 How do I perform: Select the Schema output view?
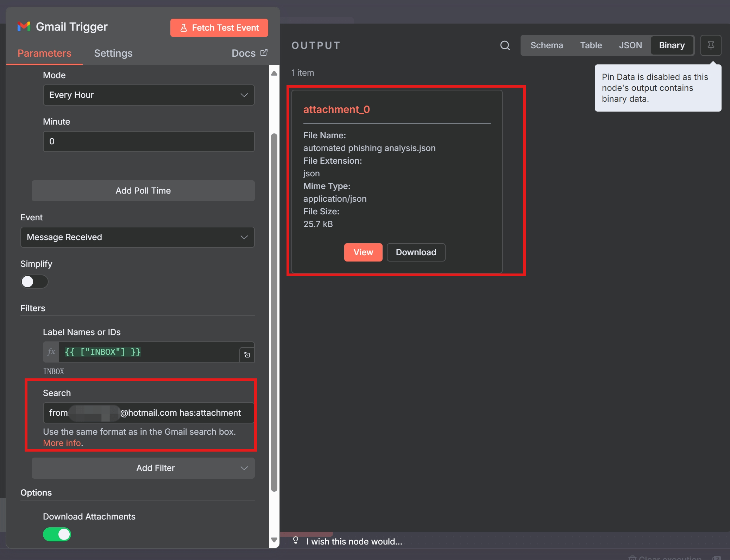[547, 45]
